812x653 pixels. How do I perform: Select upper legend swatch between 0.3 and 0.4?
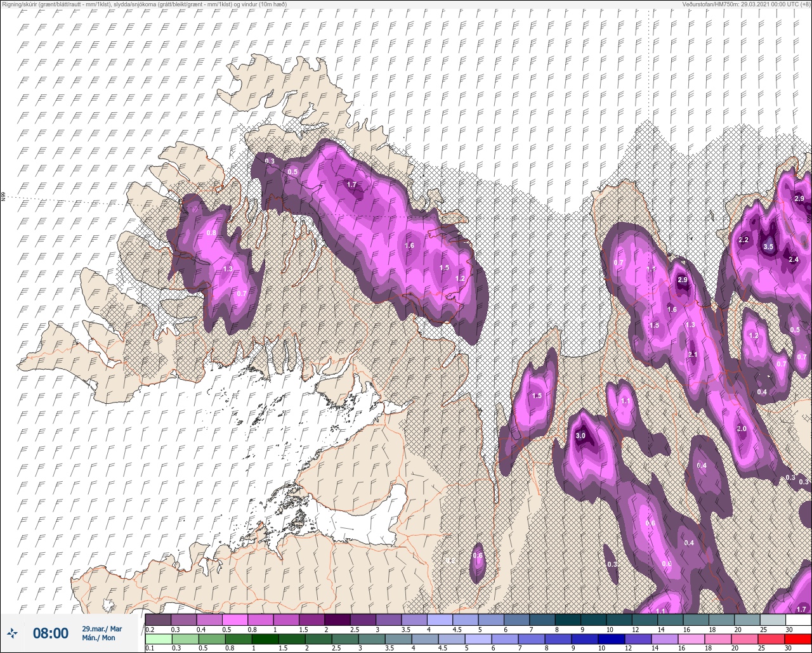[184, 619]
